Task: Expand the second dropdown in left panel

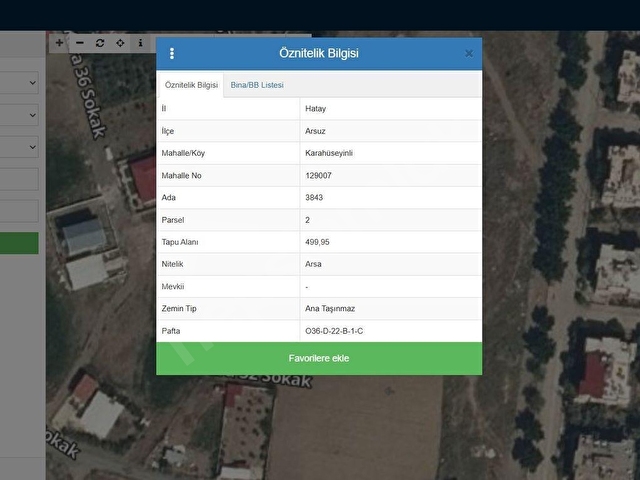Action: coord(19,115)
